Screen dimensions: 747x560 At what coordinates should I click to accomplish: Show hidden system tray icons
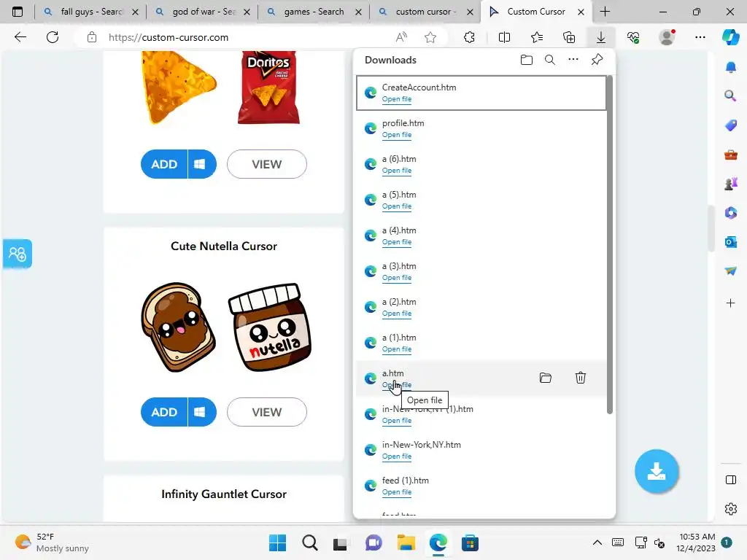click(597, 542)
